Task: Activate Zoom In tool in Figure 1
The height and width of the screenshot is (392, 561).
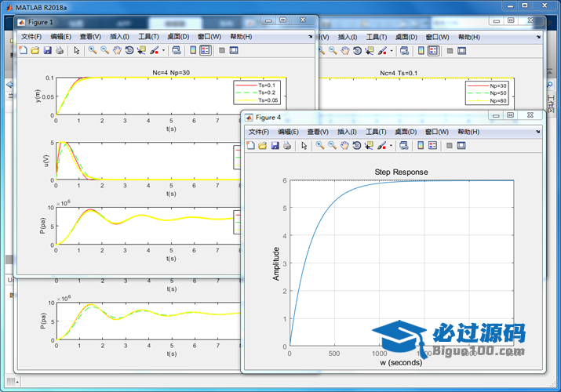Action: [93, 50]
